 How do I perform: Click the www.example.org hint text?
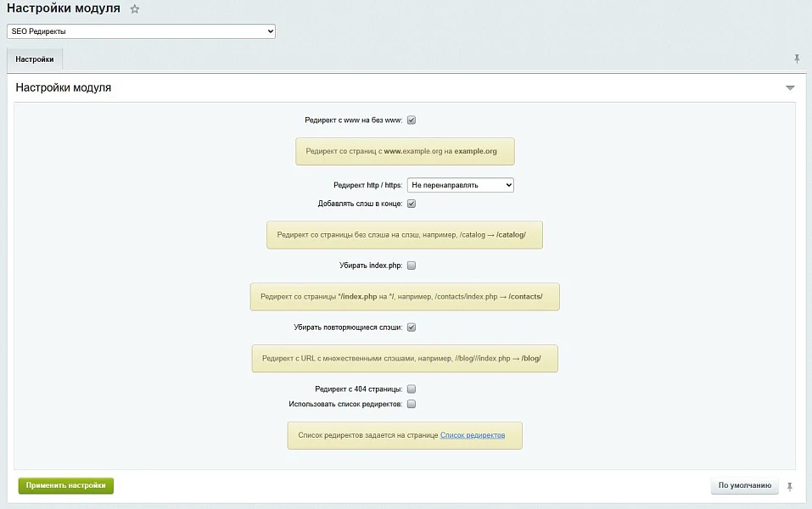tap(401, 151)
